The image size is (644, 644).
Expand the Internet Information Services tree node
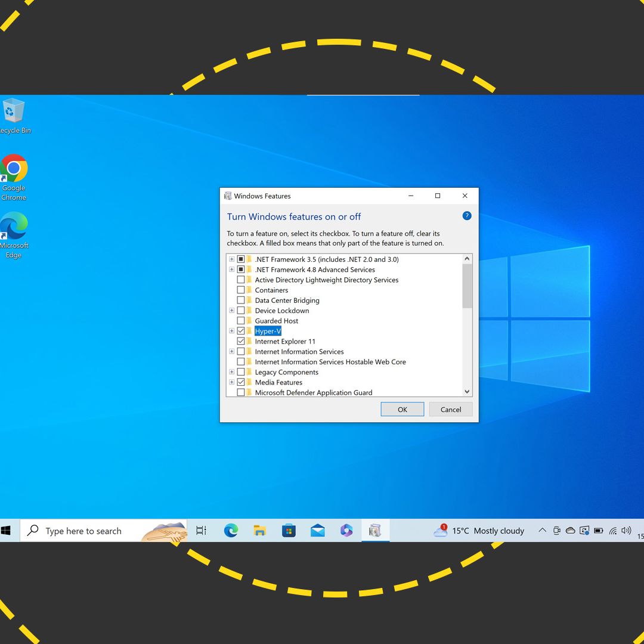click(232, 351)
